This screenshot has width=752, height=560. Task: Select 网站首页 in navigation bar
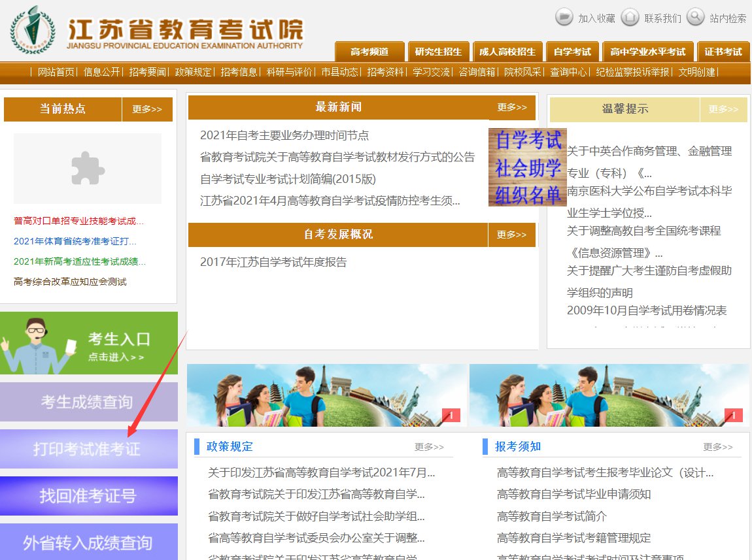pos(56,72)
